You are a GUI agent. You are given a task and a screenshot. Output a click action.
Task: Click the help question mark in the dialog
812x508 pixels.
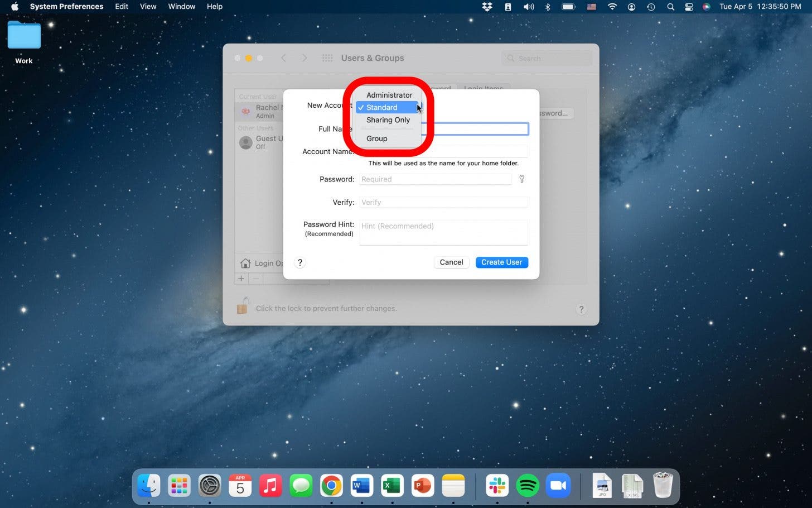coord(299,262)
